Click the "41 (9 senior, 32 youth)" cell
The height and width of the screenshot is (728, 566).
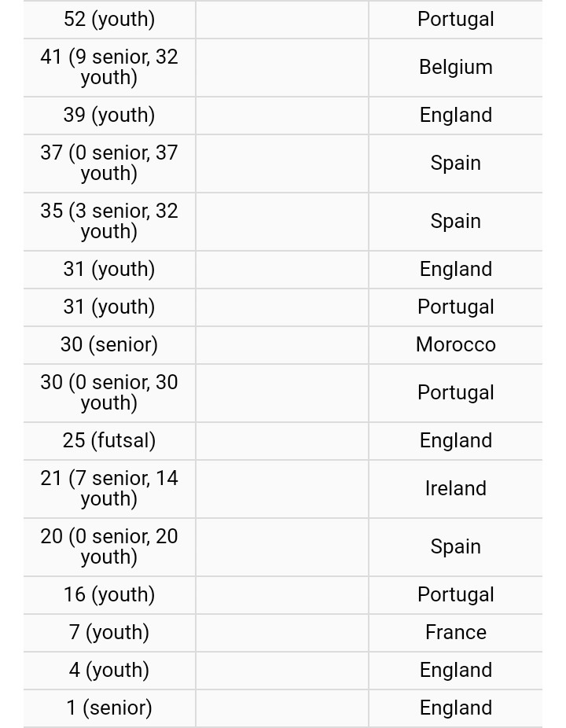point(109,67)
